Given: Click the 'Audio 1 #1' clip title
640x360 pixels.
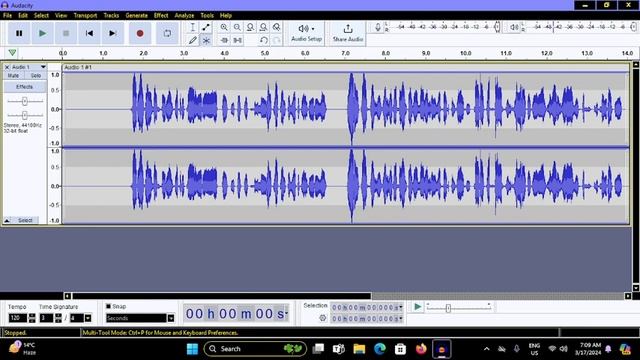Looking at the screenshot, I should pos(78,67).
